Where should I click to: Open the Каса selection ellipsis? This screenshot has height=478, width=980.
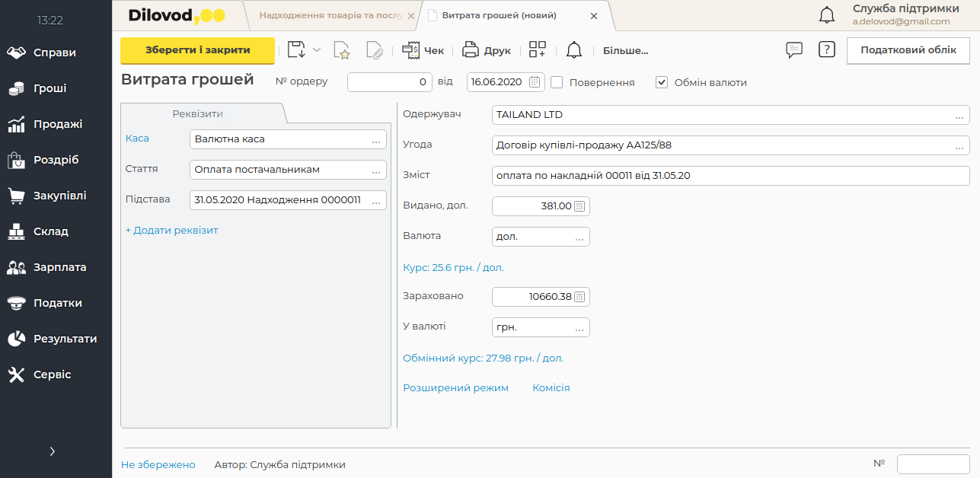(376, 140)
